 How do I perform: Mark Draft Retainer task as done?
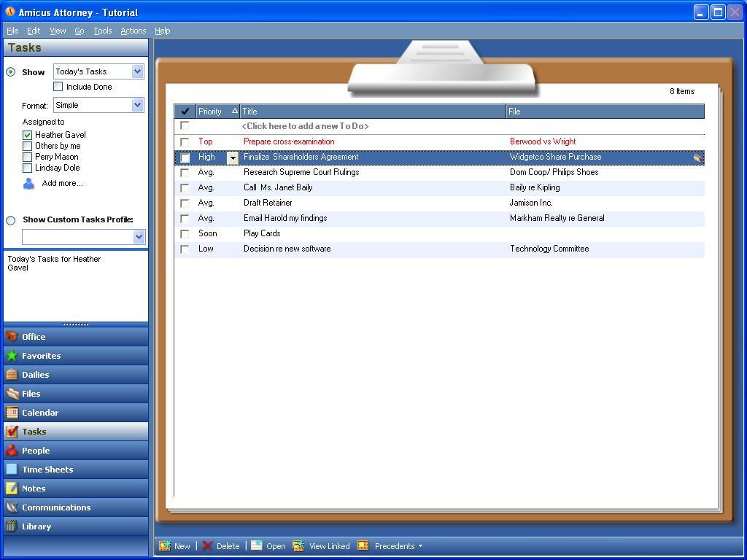tap(185, 203)
